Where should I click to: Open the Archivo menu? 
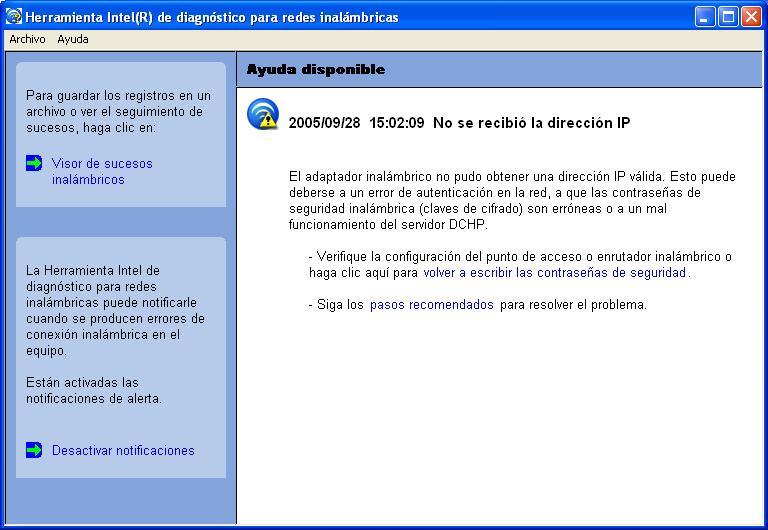(x=27, y=39)
